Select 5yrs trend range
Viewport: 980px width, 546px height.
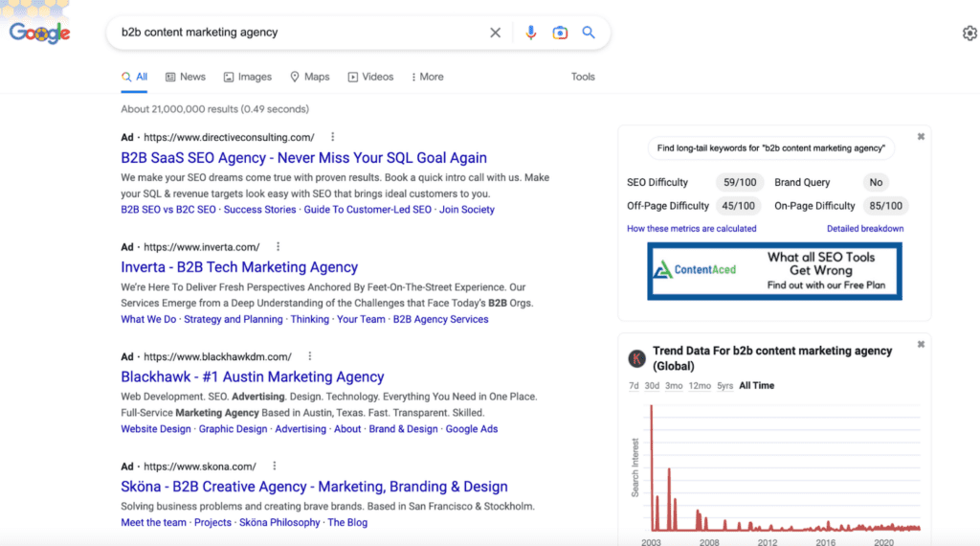point(725,386)
